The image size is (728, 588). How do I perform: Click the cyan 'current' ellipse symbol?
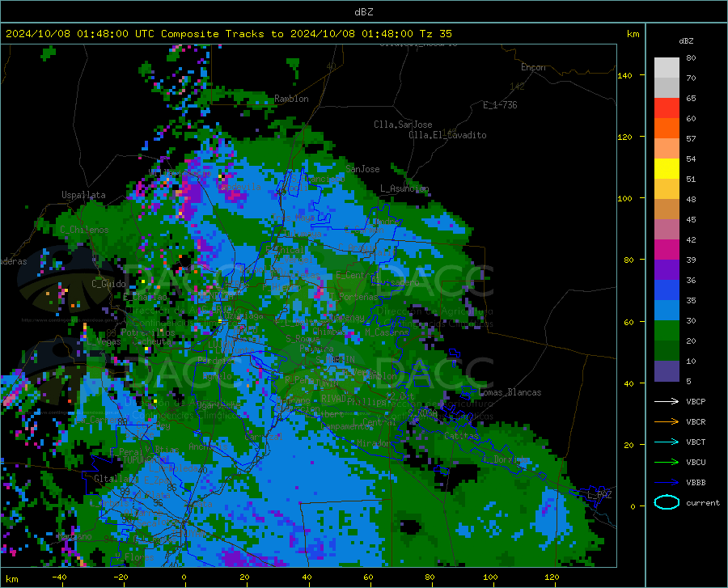point(667,502)
